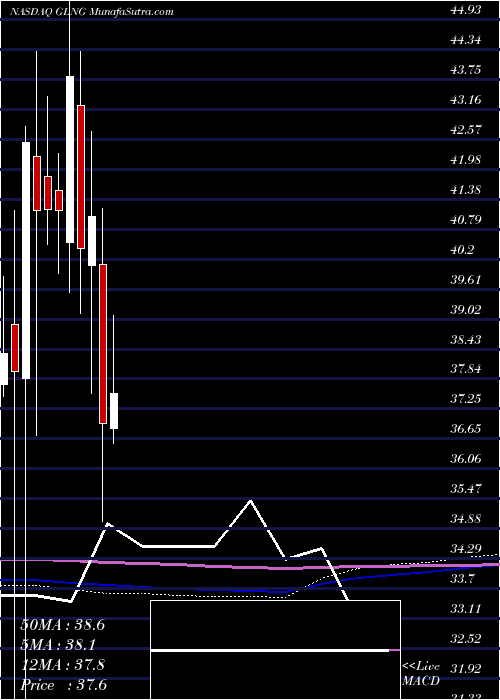The image size is (500, 700).
Task: Click the 12MA : 37.8 legend
Action: pos(62,665)
